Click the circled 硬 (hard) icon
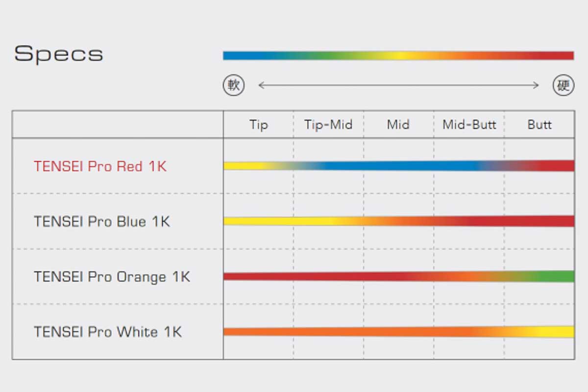This screenshot has width=588, height=392. click(563, 85)
